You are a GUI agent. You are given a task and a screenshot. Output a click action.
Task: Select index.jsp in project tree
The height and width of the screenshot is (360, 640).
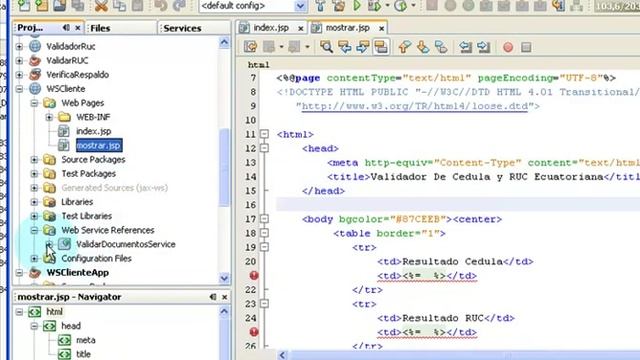(93, 131)
